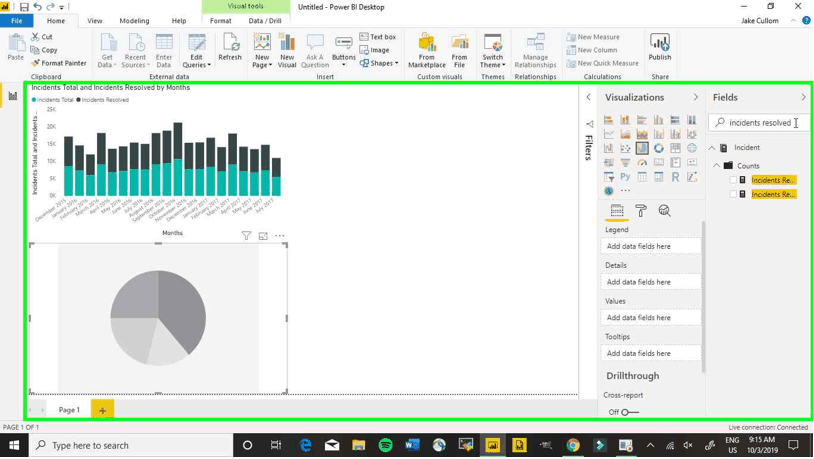Viewport: 814px width, 459px height.
Task: Collapse the Counts folder
Action: tap(716, 166)
